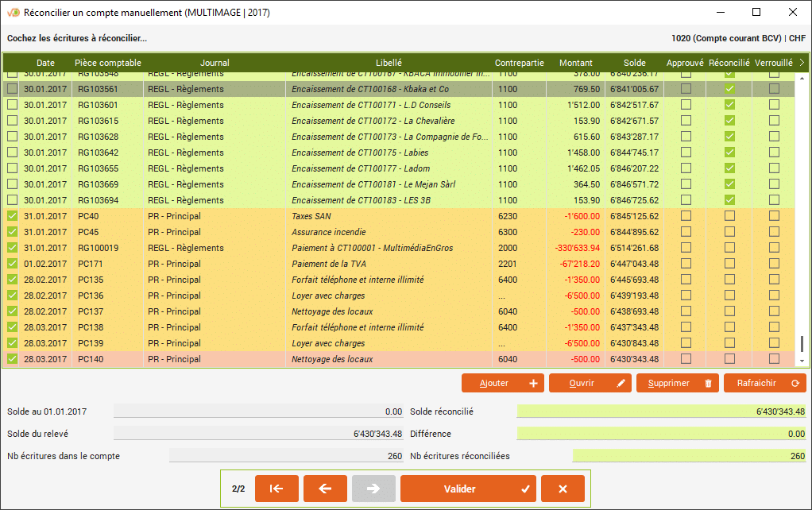Click the Solde du relevé field
812x510 pixels.
[x=258, y=434]
